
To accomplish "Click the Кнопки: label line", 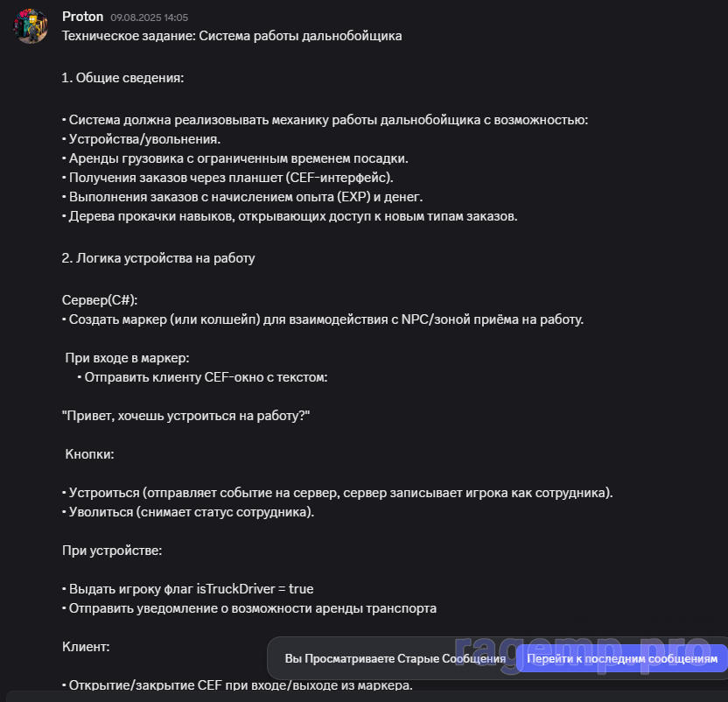I will click(89, 454).
